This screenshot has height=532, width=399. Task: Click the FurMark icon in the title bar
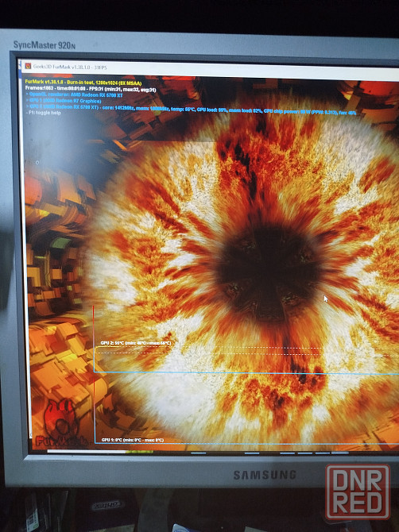point(28,66)
